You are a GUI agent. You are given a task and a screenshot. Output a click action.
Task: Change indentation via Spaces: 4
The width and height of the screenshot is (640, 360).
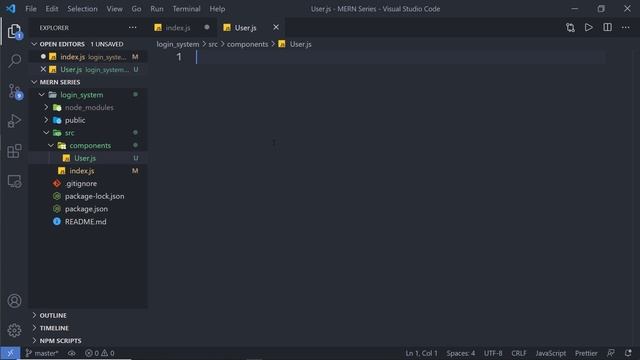pos(460,353)
